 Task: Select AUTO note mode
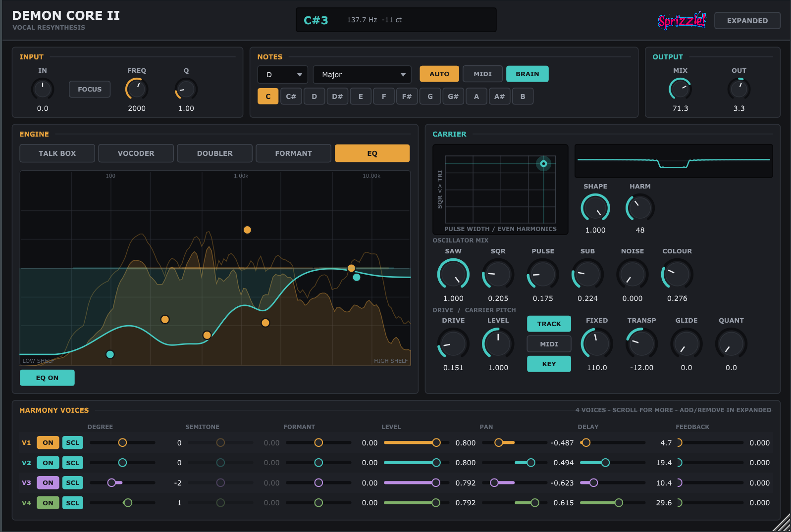439,74
